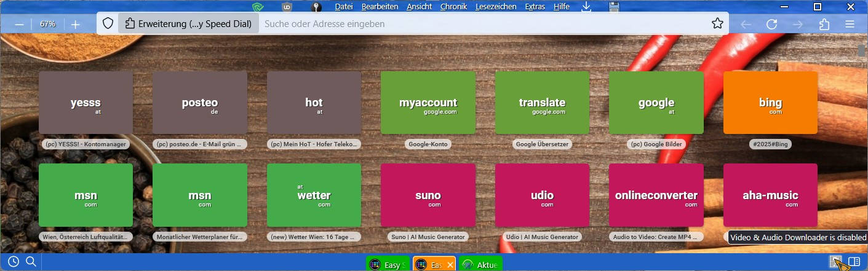The image size is (868, 271).
Task: Close the orange 'Eas' tab
Action: [x=450, y=265]
